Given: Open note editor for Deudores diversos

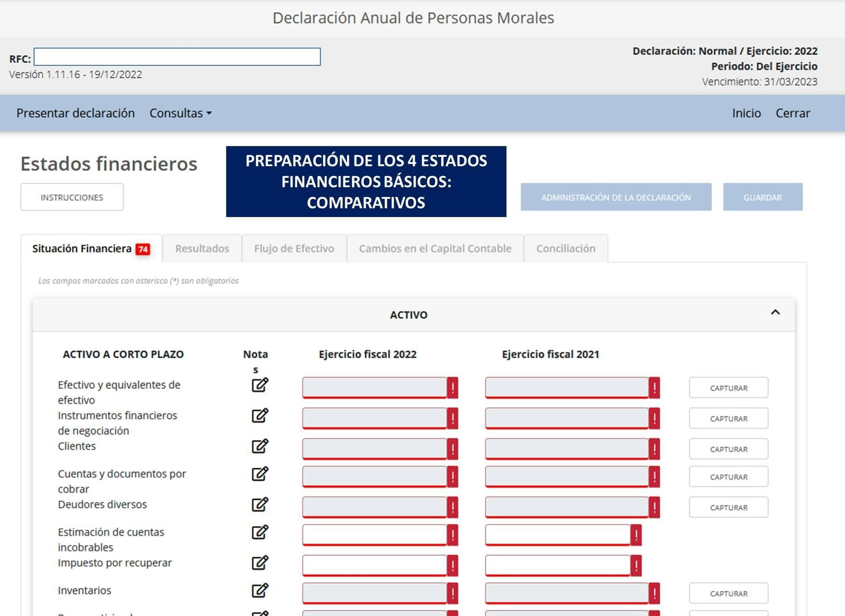Looking at the screenshot, I should coord(260,504).
